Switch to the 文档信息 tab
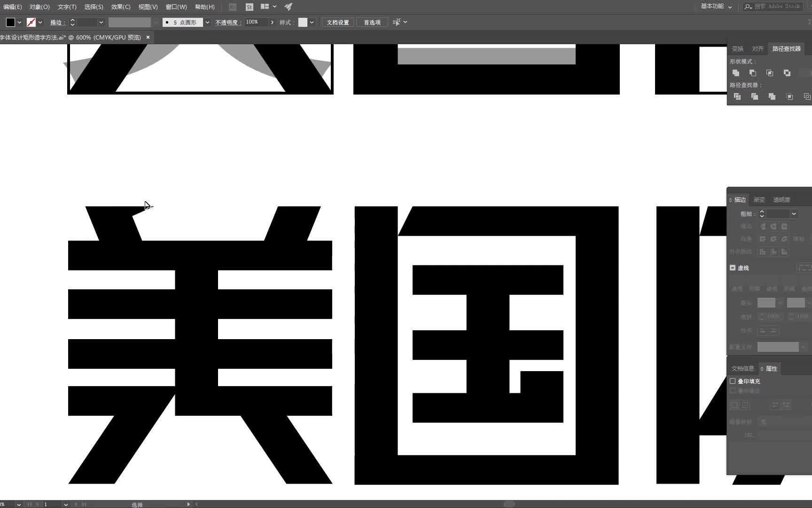Viewport: 812px width, 508px height. [x=742, y=368]
